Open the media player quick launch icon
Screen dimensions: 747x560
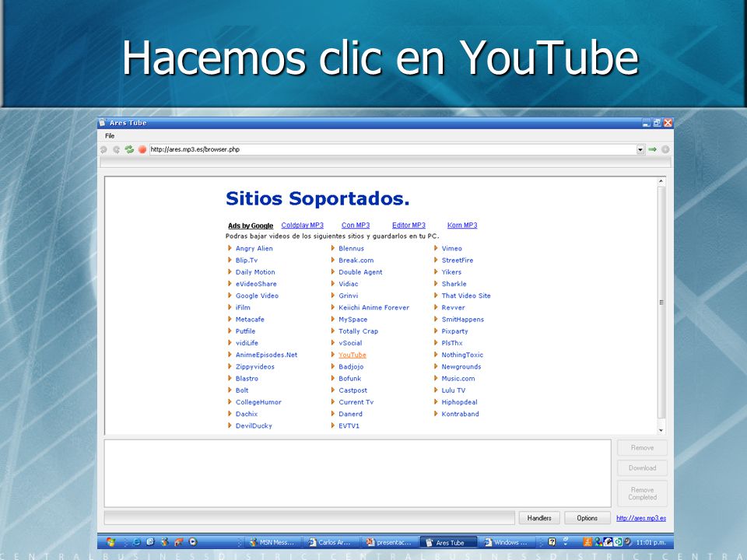193,542
